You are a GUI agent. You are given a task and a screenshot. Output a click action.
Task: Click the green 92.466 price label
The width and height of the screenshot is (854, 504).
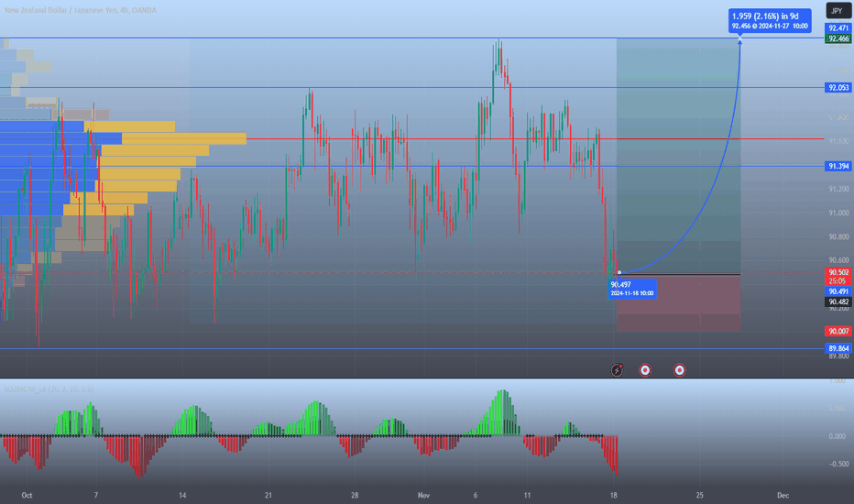coord(838,38)
